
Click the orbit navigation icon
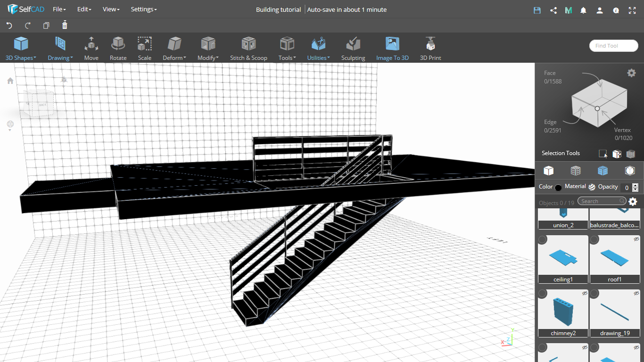coord(10,124)
